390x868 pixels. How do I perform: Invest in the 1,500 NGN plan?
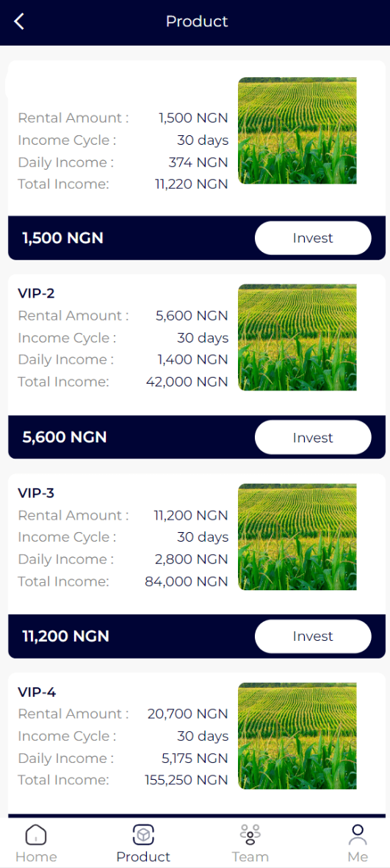[x=313, y=238]
